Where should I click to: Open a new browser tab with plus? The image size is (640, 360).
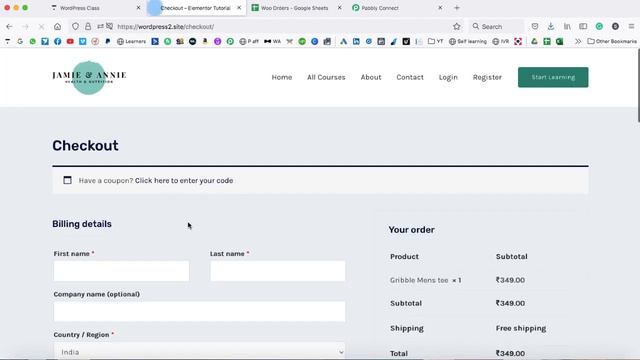click(x=457, y=8)
